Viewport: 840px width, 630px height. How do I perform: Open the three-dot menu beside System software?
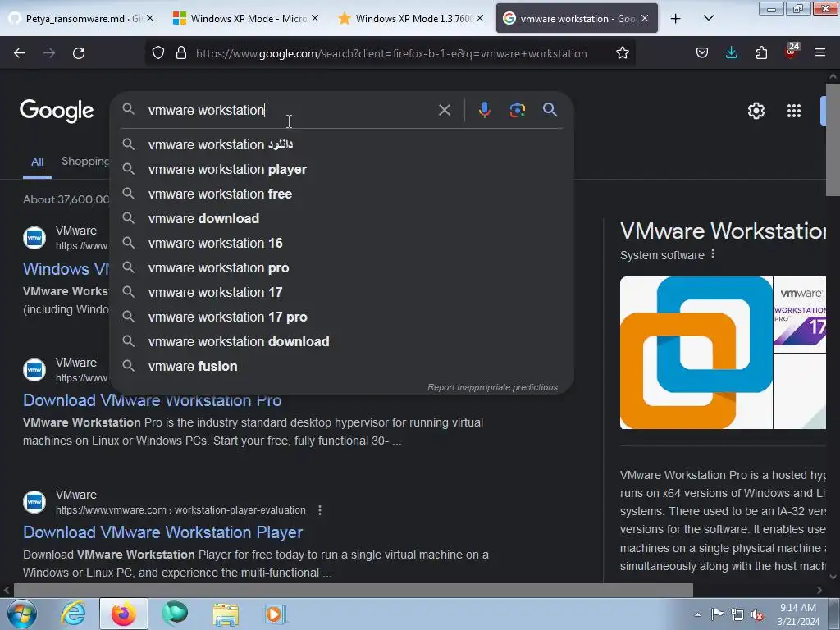(713, 254)
